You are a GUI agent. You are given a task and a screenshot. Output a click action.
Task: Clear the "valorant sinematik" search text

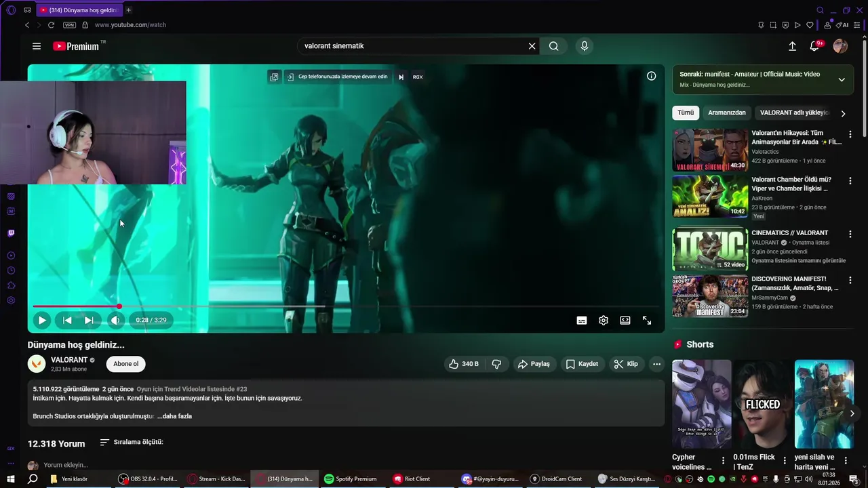532,46
